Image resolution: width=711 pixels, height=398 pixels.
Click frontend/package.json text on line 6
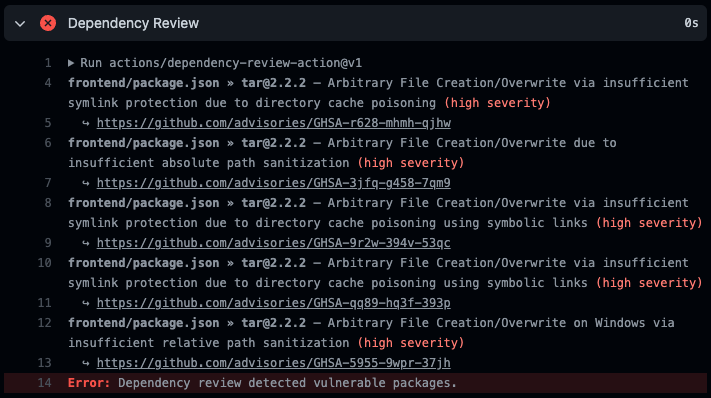click(x=144, y=143)
